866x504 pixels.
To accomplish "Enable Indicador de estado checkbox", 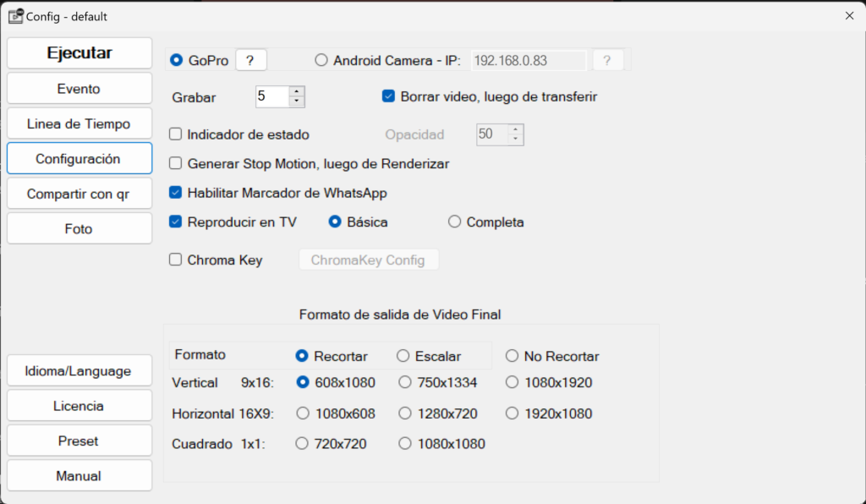I will pos(176,134).
